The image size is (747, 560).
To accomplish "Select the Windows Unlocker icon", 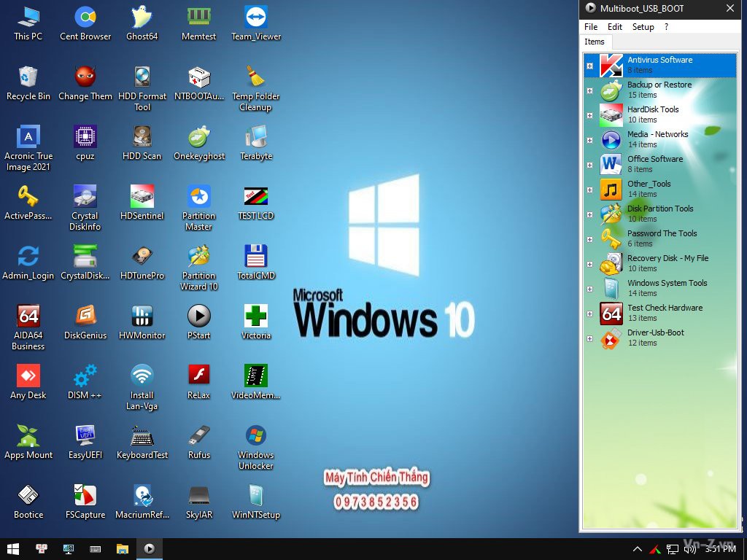I will click(x=256, y=447).
